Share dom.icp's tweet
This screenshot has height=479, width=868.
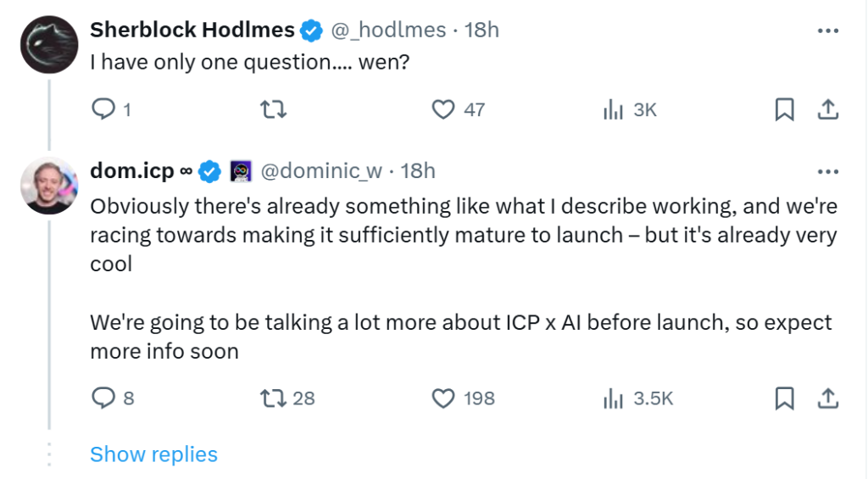point(827,398)
